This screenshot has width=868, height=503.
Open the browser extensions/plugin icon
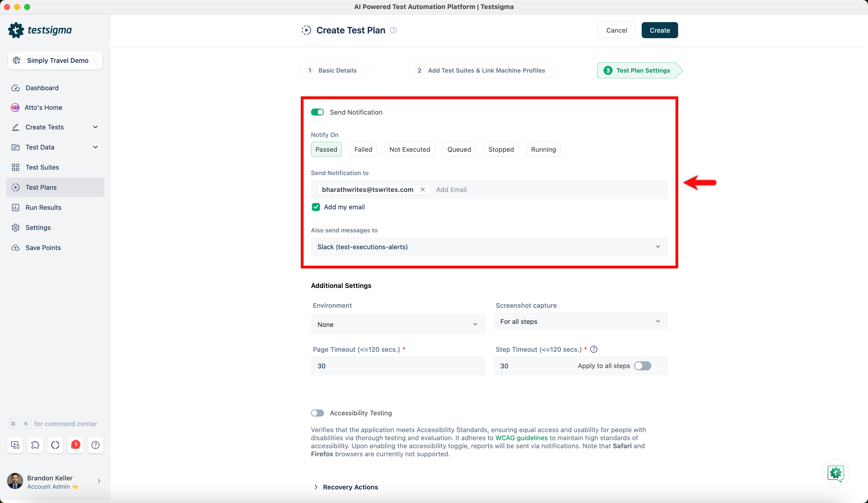click(x=35, y=445)
